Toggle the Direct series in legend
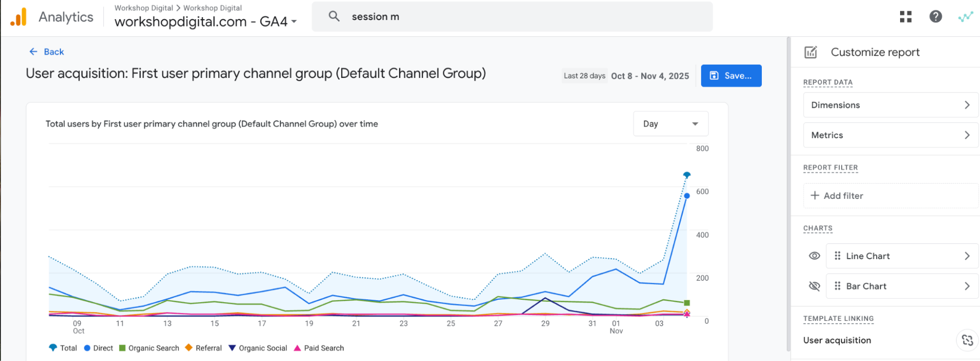 (x=99, y=348)
